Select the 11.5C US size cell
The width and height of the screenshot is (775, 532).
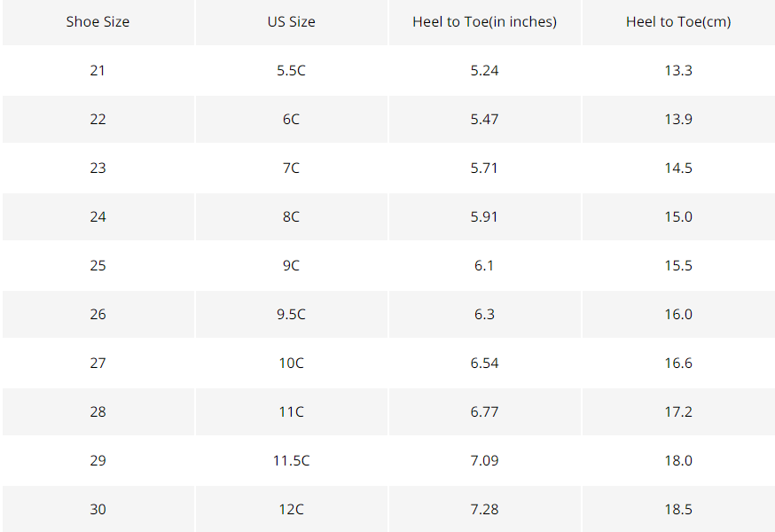tap(291, 461)
